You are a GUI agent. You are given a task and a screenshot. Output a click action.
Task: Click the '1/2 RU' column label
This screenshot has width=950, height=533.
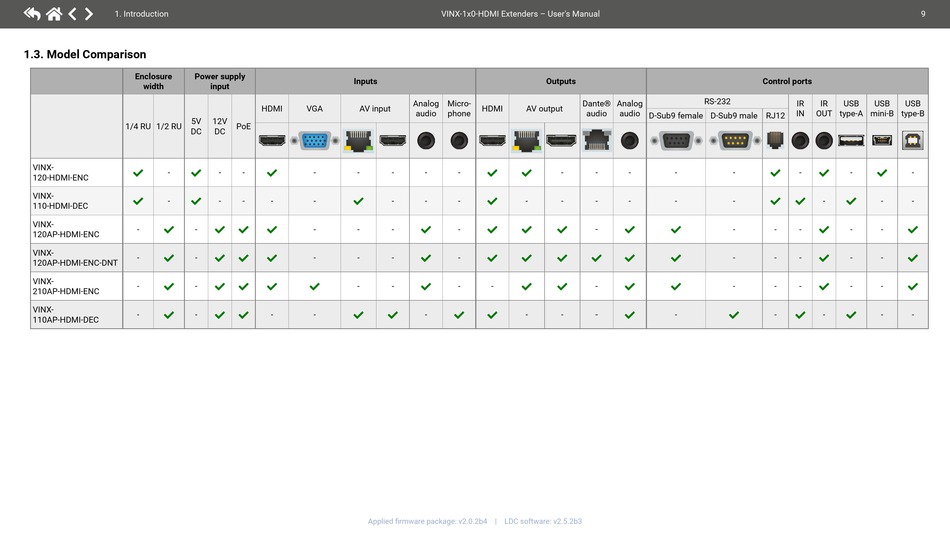tap(169, 126)
